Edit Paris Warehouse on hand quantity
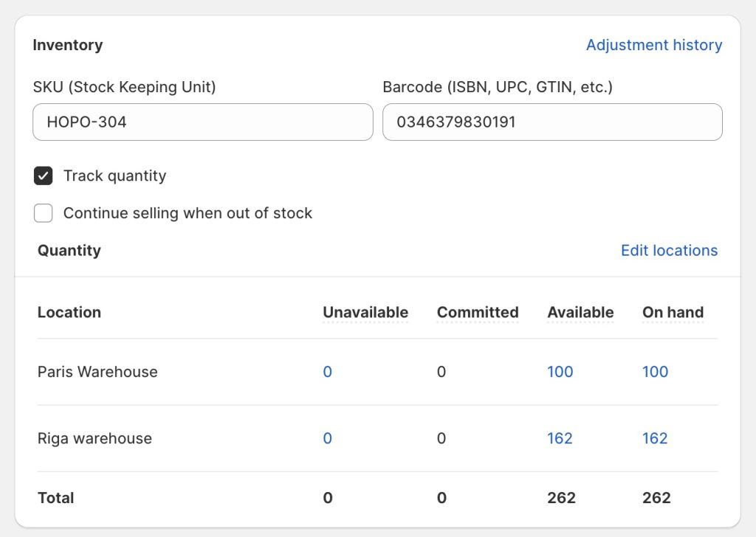 654,372
